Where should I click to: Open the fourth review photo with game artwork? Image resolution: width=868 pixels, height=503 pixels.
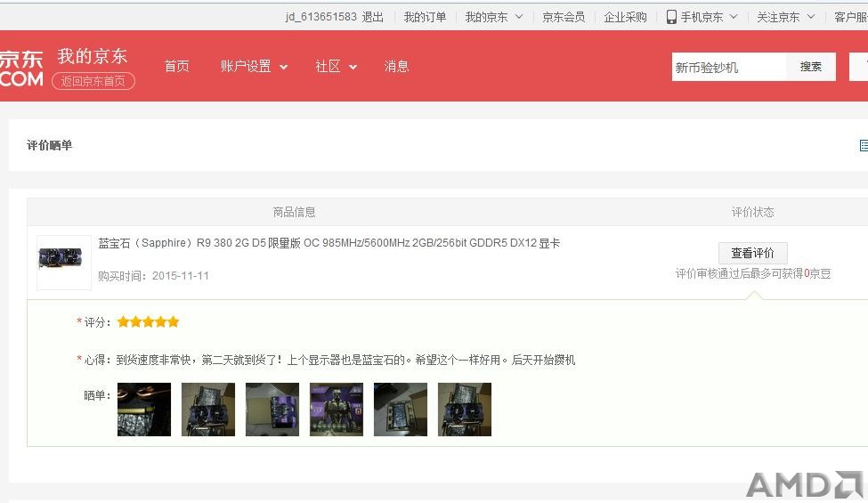pos(337,410)
